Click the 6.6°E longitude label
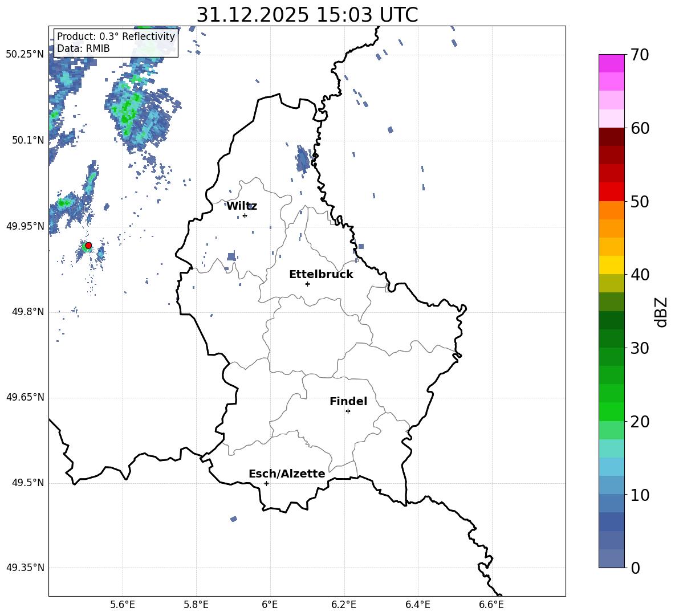 coord(491,605)
